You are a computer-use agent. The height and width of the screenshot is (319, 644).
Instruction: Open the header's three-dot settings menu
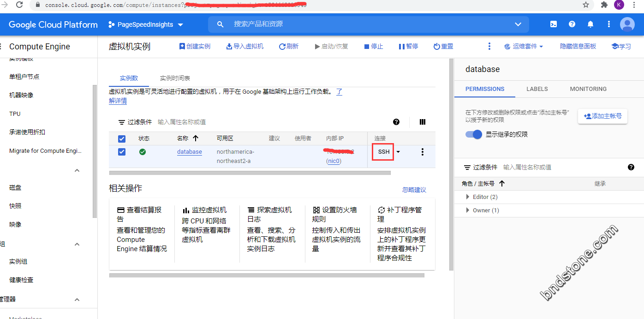[609, 24]
